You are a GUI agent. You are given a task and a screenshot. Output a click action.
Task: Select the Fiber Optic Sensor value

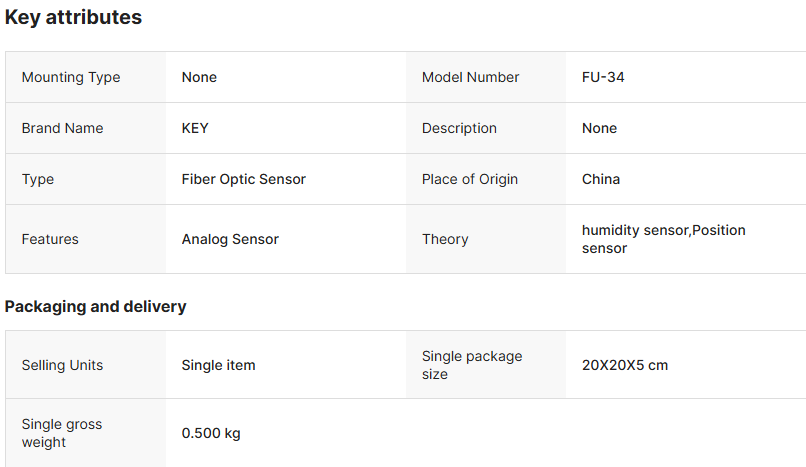tap(243, 179)
